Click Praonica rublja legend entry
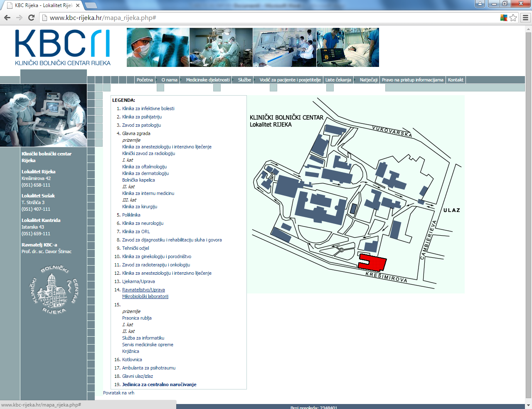Viewport: 532px width, 409px height. (x=137, y=318)
